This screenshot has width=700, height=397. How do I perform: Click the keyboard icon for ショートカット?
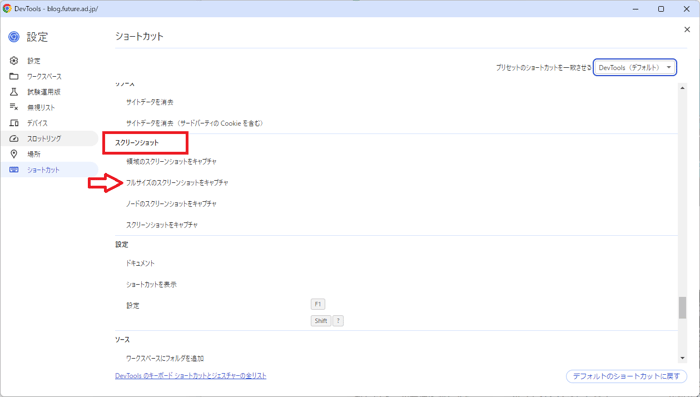14,170
